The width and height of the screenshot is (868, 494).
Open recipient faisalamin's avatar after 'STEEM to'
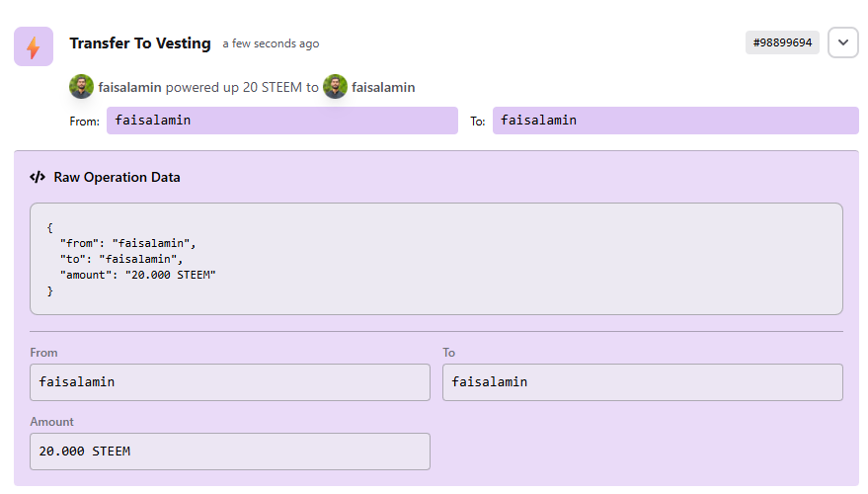[x=335, y=87]
